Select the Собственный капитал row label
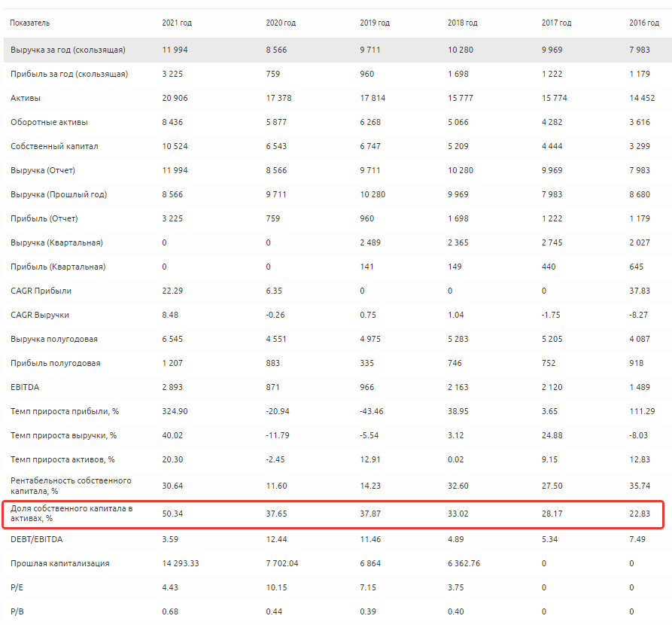 54,146
